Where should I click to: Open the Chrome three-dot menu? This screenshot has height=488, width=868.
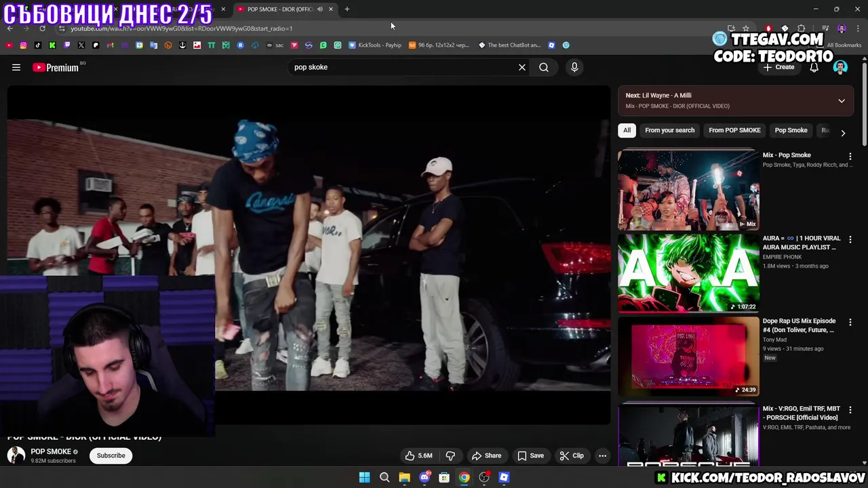point(859,28)
